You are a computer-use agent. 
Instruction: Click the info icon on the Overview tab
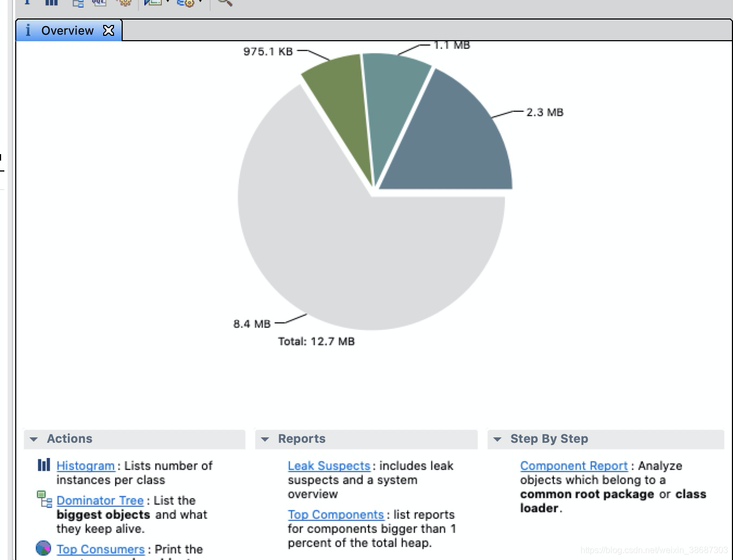pos(28,30)
